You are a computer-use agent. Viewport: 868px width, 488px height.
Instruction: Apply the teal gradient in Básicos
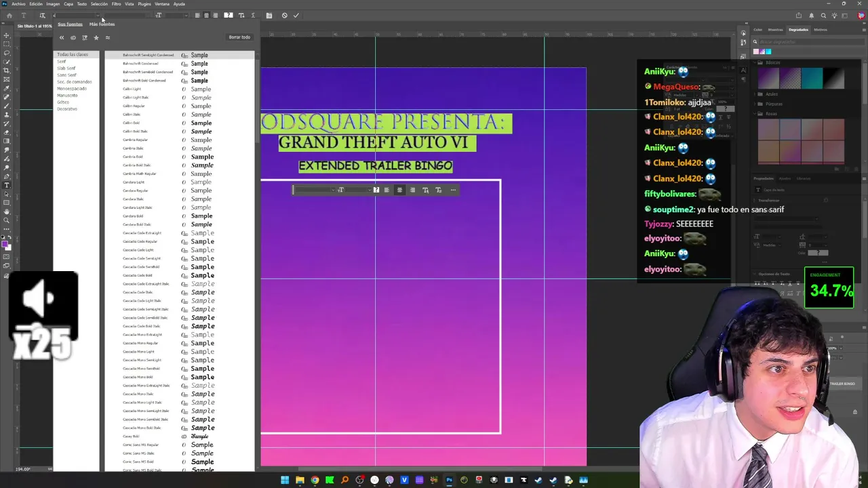click(812, 79)
